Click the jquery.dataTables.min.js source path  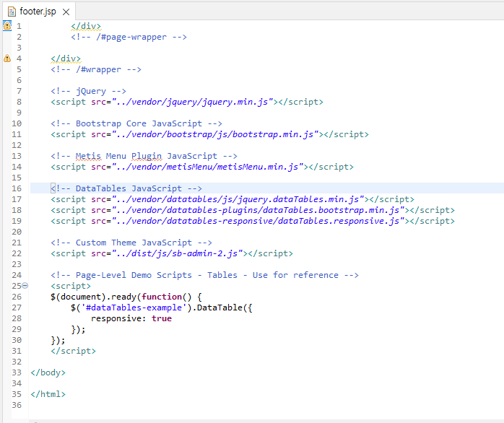click(238, 199)
